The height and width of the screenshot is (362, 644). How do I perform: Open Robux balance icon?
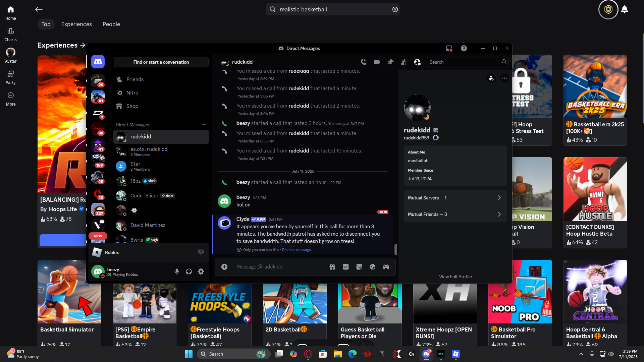[608, 9]
